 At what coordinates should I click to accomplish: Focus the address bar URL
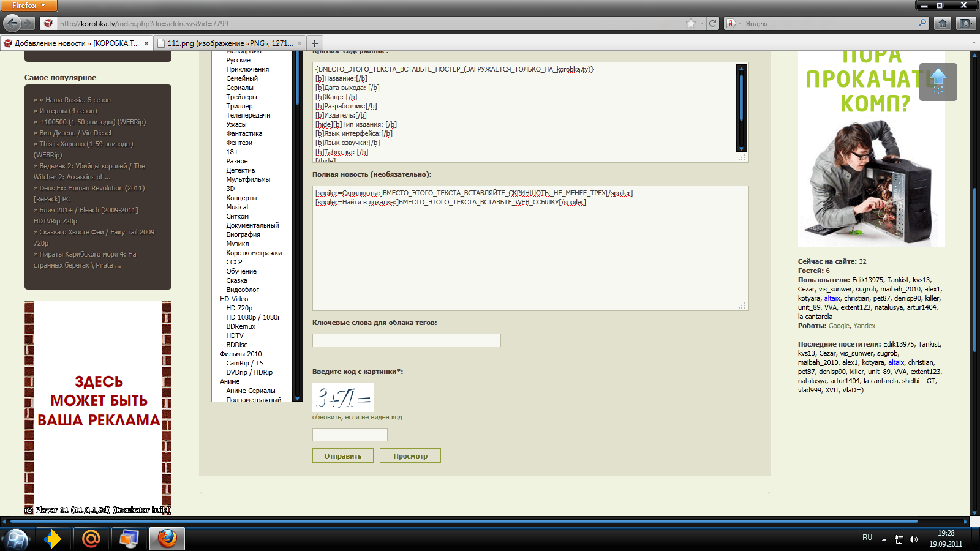point(371,23)
